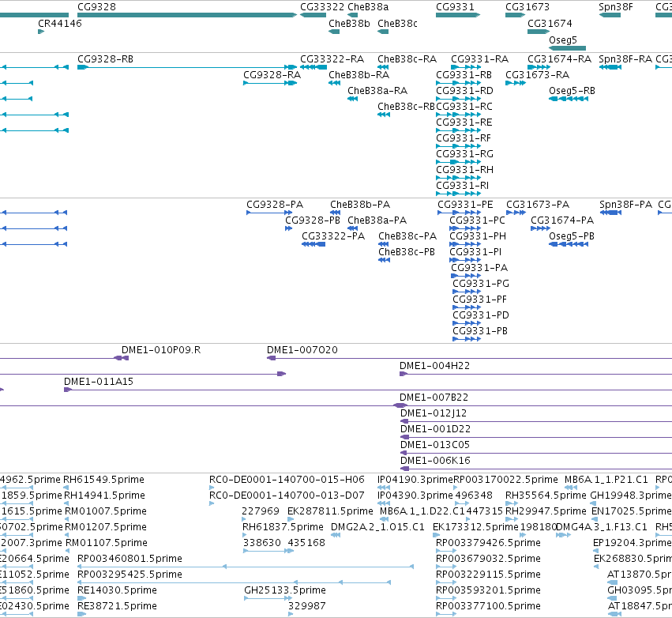Image resolution: width=672 pixels, height=618 pixels.
Task: Select the teal Oseg5 gene bar
Action: tap(567, 48)
